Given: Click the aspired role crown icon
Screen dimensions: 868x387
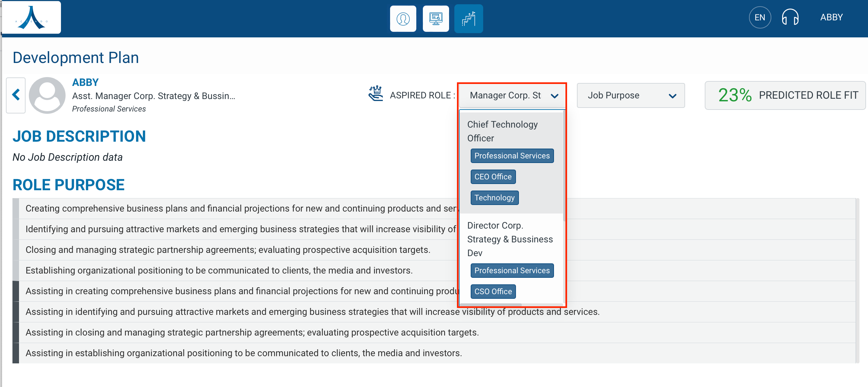Looking at the screenshot, I should coord(375,94).
